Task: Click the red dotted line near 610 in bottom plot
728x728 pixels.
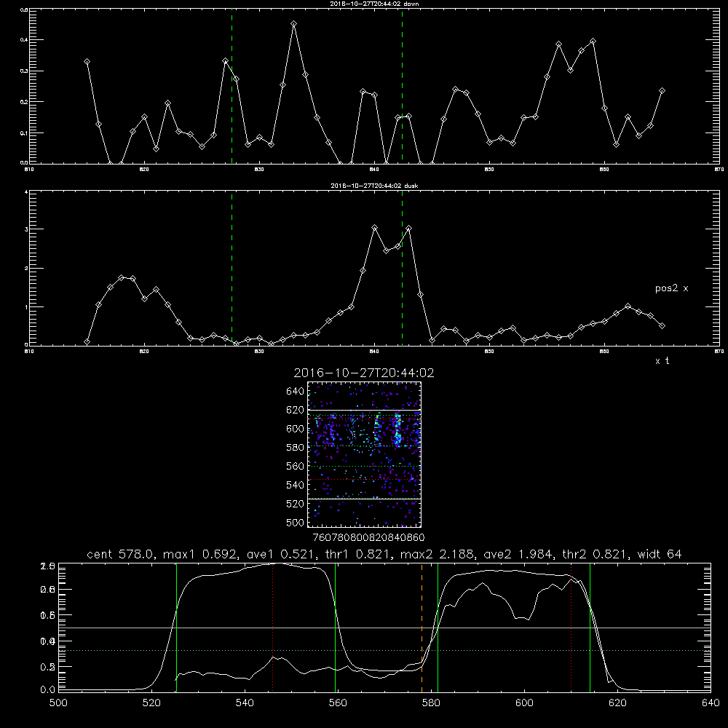Action: (x=571, y=628)
